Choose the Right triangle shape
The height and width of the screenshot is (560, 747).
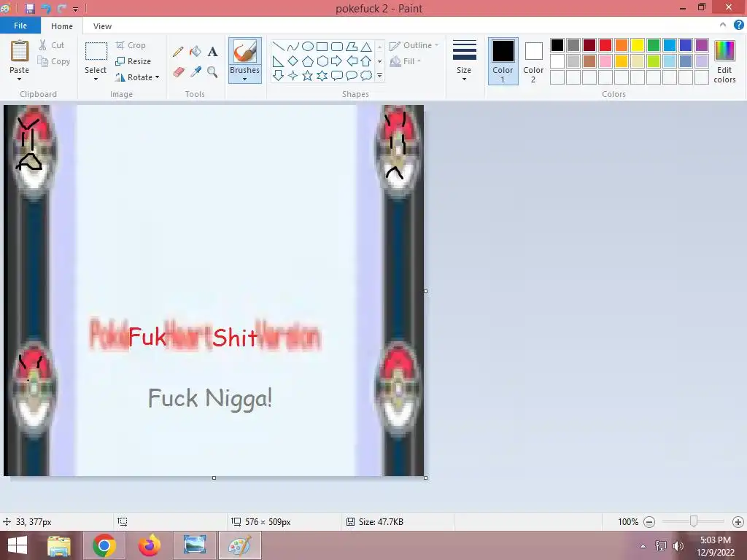278,61
